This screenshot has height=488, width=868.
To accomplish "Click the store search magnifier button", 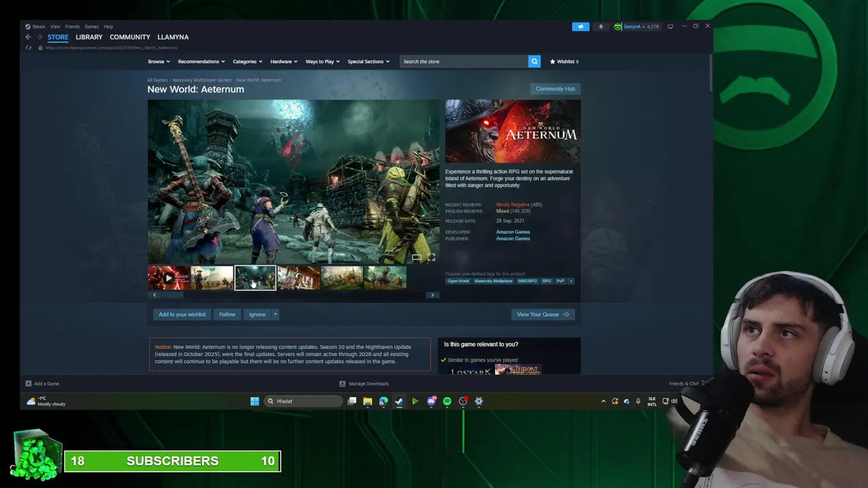I will pyautogui.click(x=534, y=62).
